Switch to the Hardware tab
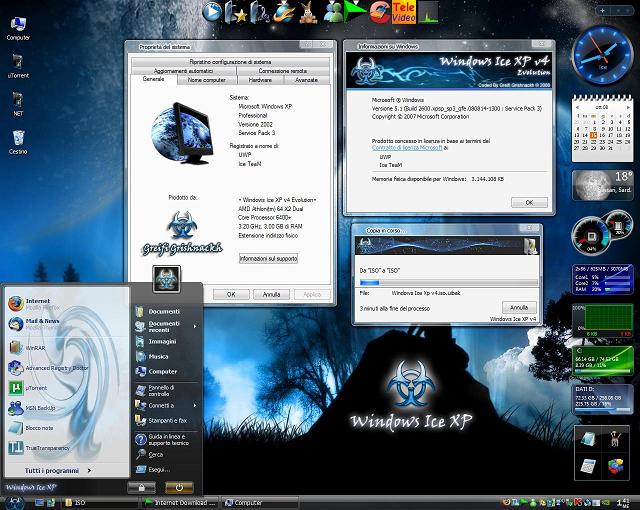640x510 pixels. click(259, 79)
